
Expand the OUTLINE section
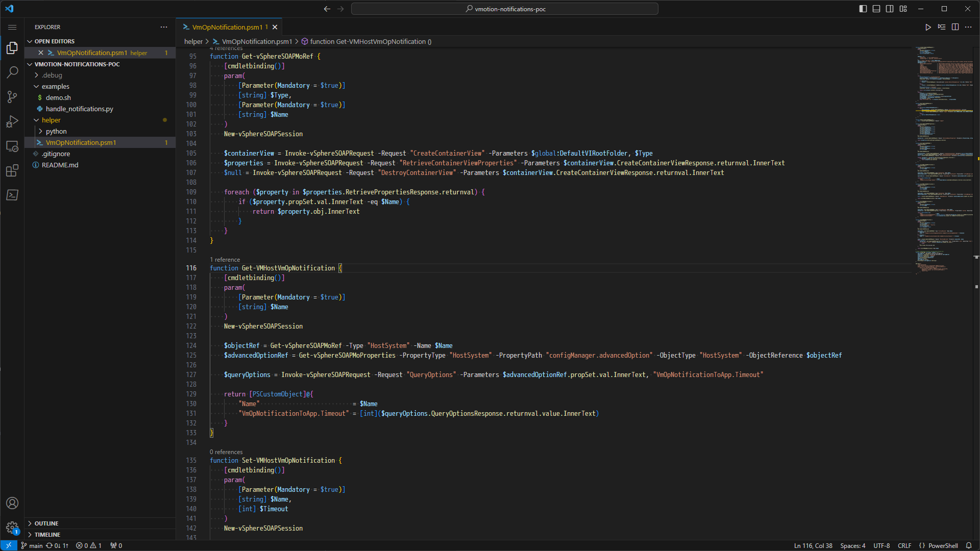(x=46, y=523)
